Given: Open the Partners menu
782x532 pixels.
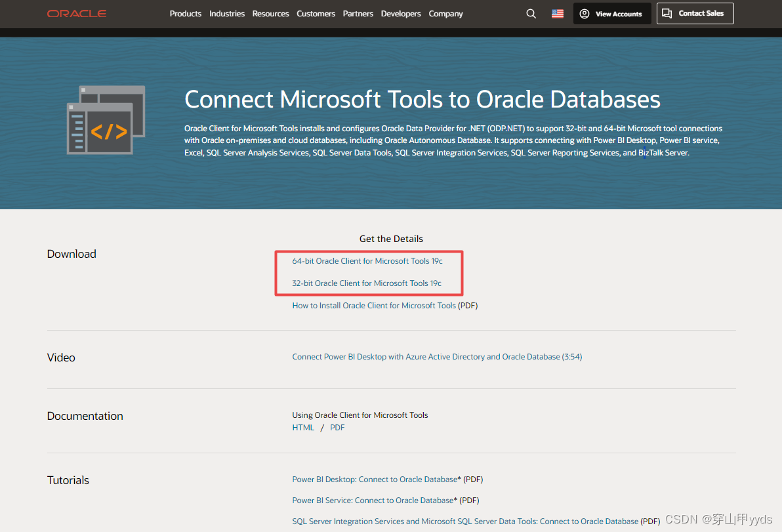Looking at the screenshot, I should pyautogui.click(x=358, y=14).
